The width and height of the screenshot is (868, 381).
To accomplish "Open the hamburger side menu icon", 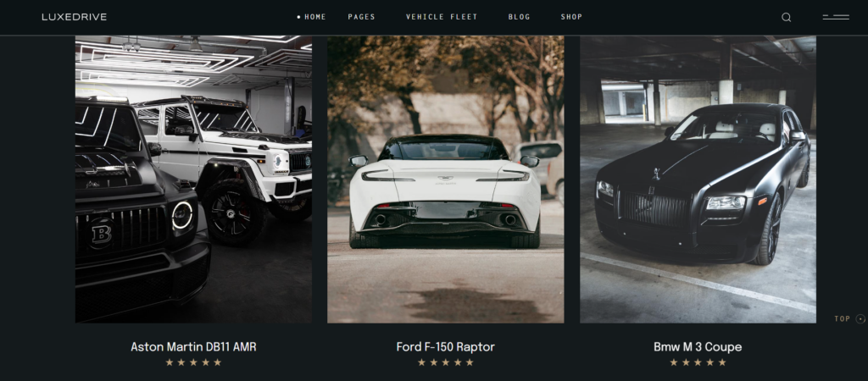I will [x=836, y=17].
